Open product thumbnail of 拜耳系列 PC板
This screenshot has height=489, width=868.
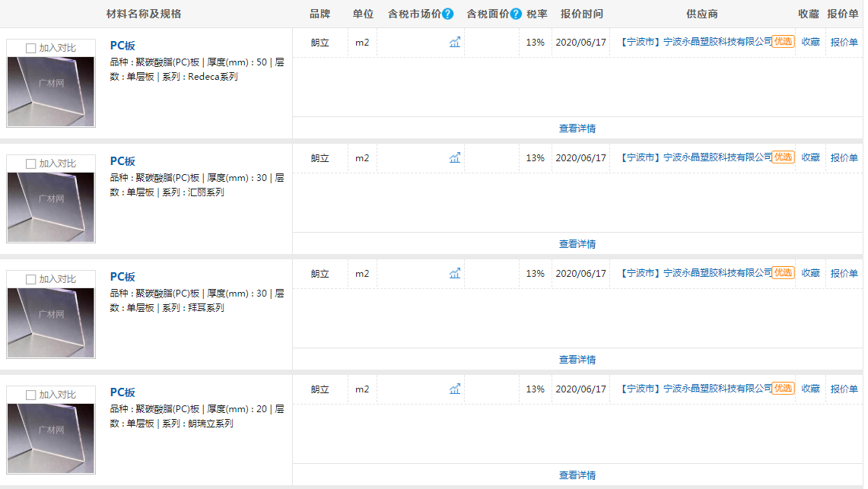(51, 323)
